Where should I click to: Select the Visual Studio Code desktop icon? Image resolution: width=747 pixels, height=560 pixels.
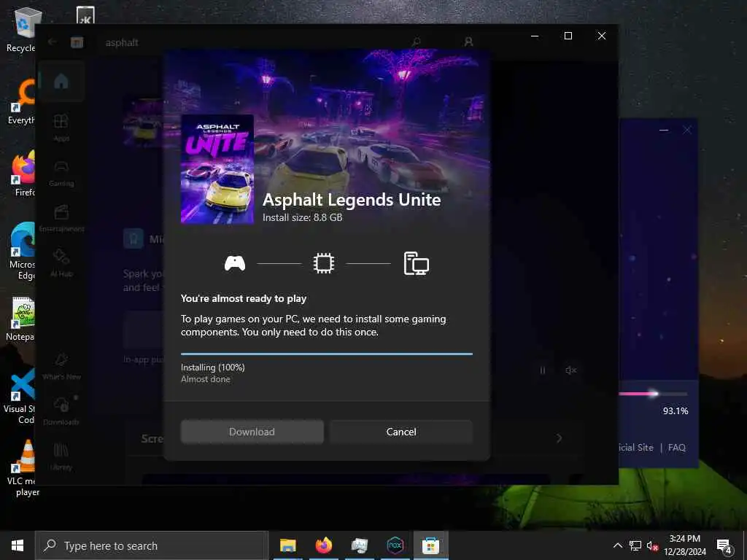[x=20, y=396]
